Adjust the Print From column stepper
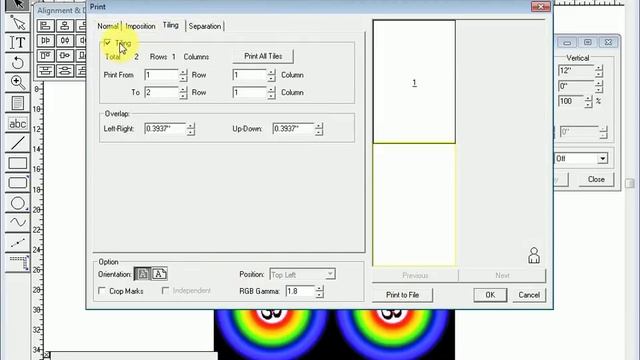The height and width of the screenshot is (360, 640). (271, 75)
